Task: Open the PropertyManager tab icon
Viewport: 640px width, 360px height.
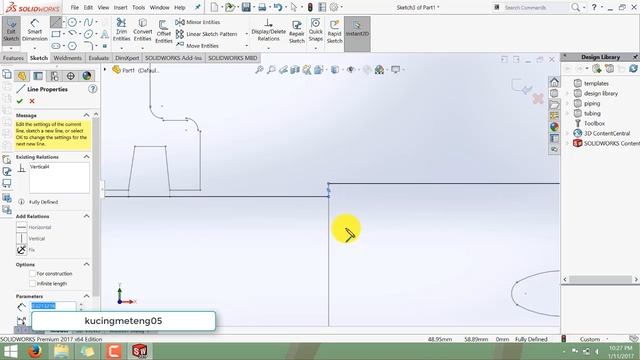Action: coord(38,76)
